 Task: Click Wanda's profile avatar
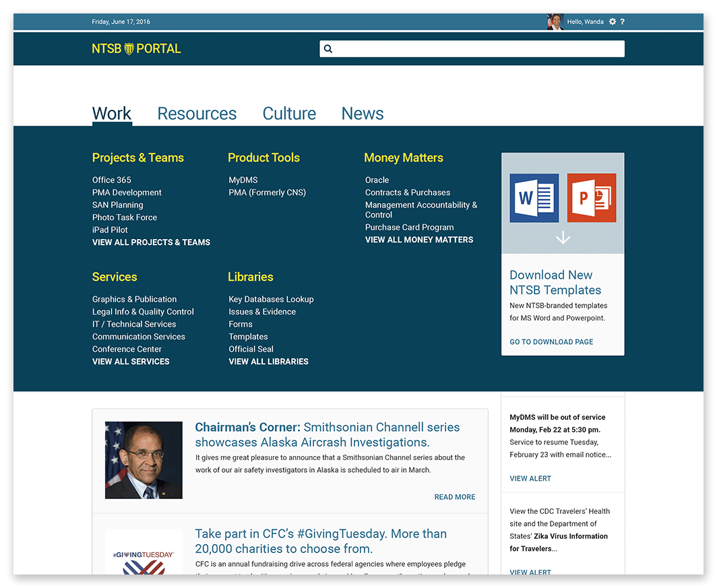click(x=555, y=22)
